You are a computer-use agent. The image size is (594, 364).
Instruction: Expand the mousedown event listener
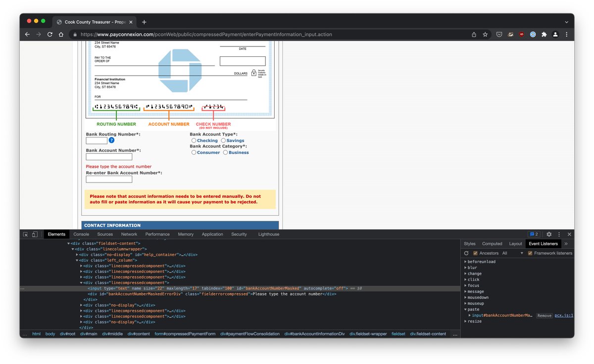click(x=465, y=297)
